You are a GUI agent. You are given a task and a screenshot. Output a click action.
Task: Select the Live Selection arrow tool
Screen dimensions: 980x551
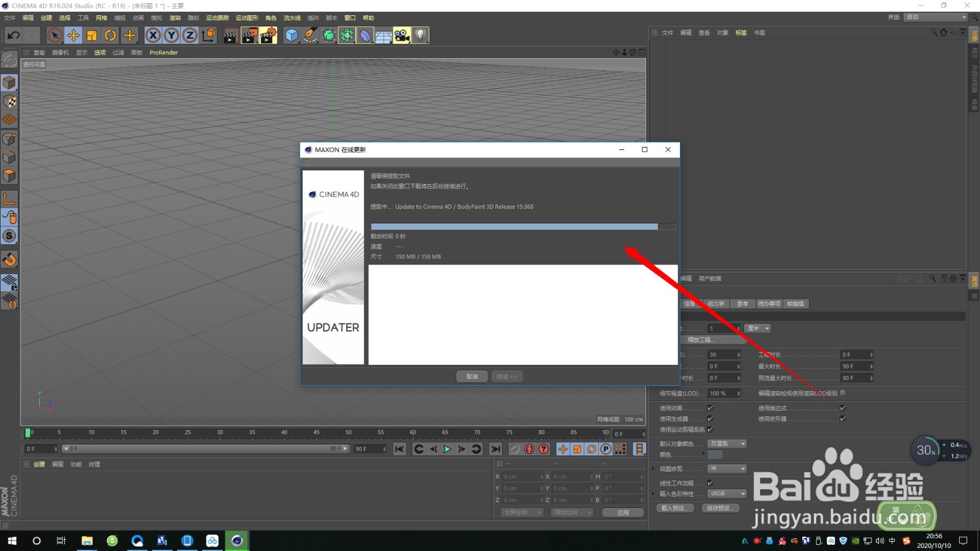55,36
